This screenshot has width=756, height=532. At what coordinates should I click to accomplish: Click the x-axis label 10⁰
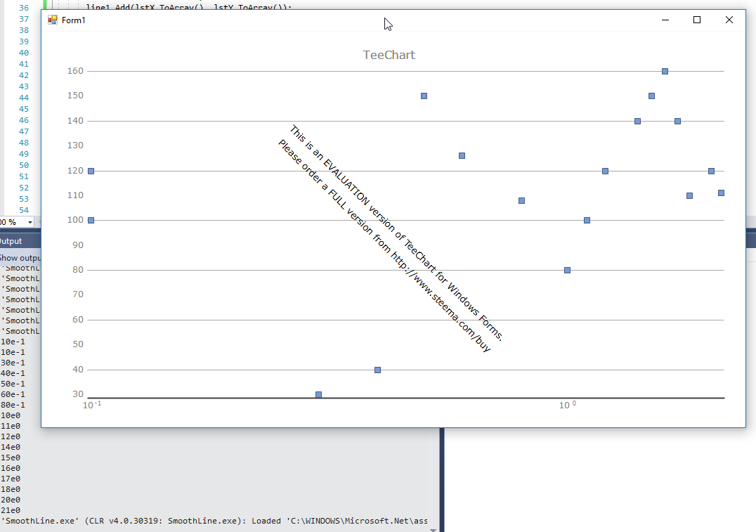(x=568, y=405)
